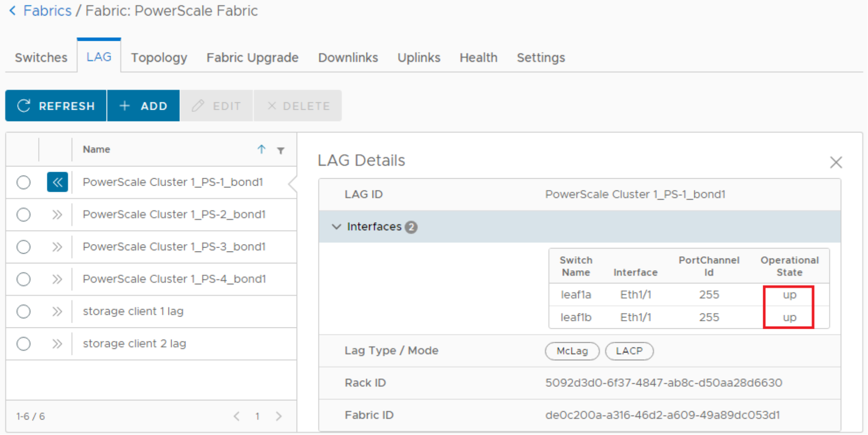Image resolution: width=868 pixels, height=435 pixels.
Task: Collapse the Interfaces section chevron
Action: pyautogui.click(x=336, y=226)
